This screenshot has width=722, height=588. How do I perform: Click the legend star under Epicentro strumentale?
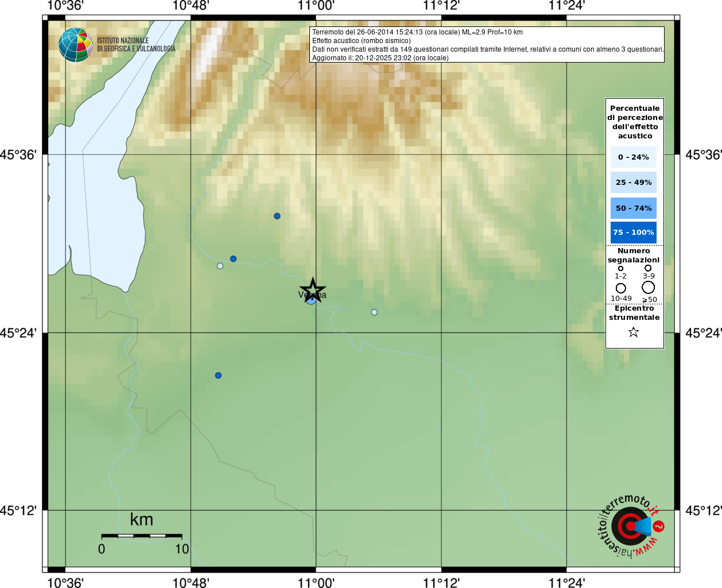634,332
